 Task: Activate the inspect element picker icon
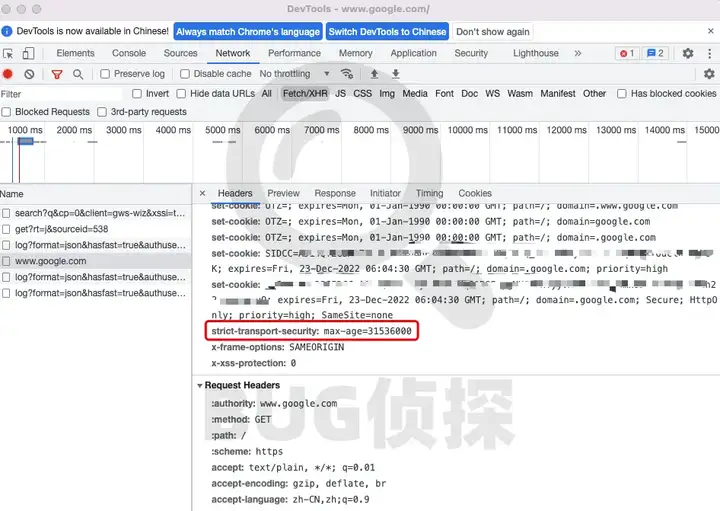(8, 54)
